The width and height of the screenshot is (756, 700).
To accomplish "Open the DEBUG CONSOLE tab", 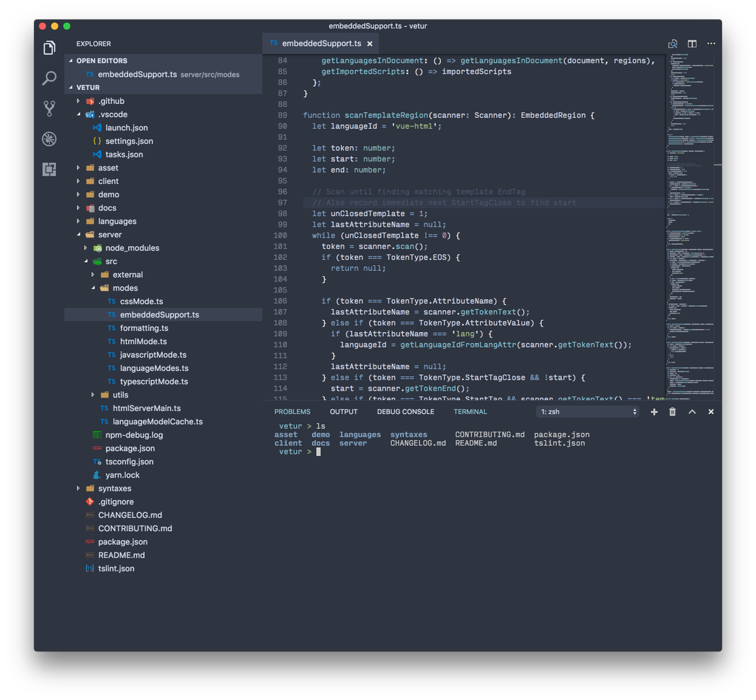I will point(405,411).
